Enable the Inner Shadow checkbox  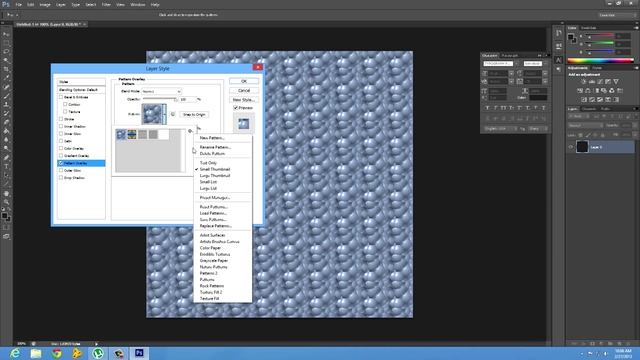point(61,127)
